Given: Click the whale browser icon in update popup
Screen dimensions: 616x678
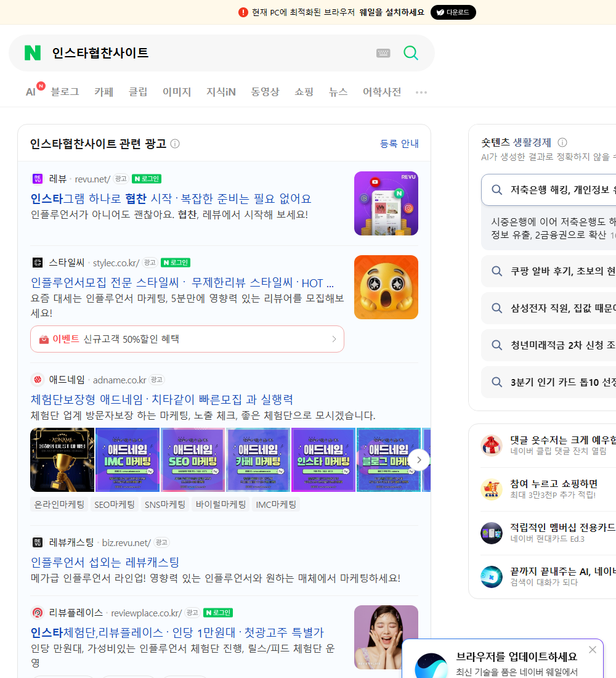Looking at the screenshot, I should (x=431, y=667).
